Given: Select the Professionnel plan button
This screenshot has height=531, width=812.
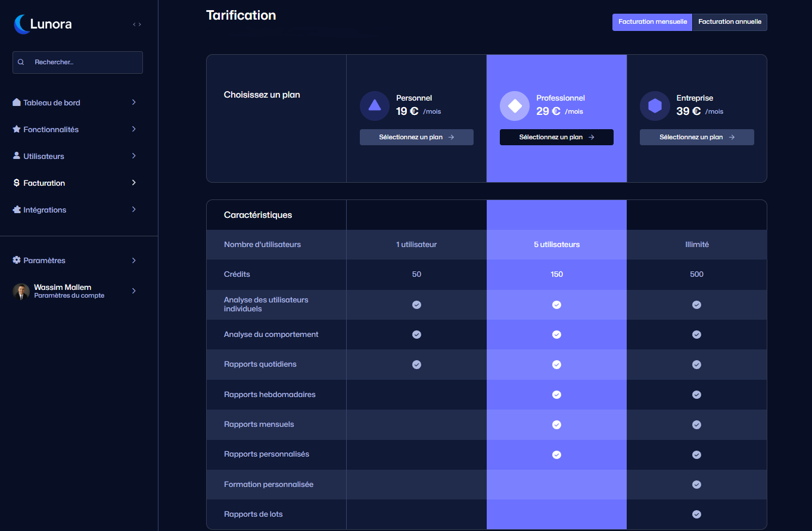Looking at the screenshot, I should pos(556,137).
